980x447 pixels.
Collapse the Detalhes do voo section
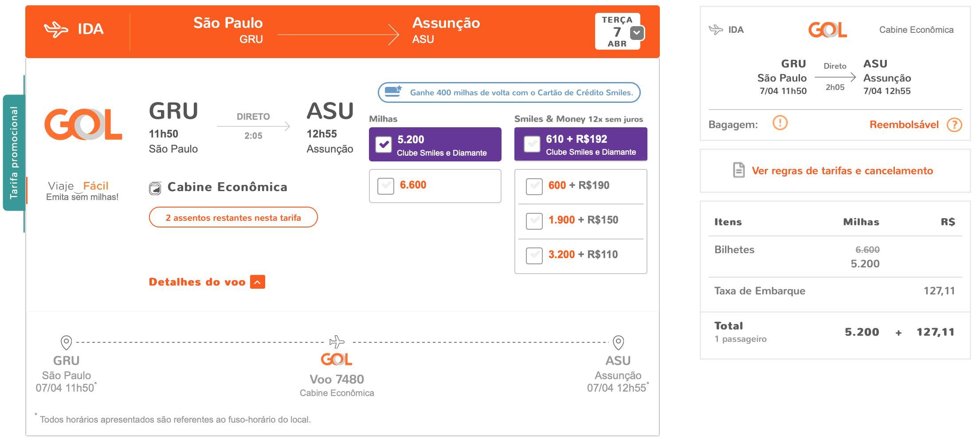click(x=258, y=282)
